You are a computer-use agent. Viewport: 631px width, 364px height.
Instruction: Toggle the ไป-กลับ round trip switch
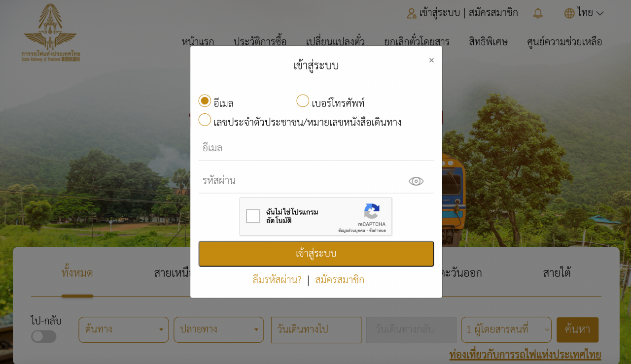pos(44,336)
